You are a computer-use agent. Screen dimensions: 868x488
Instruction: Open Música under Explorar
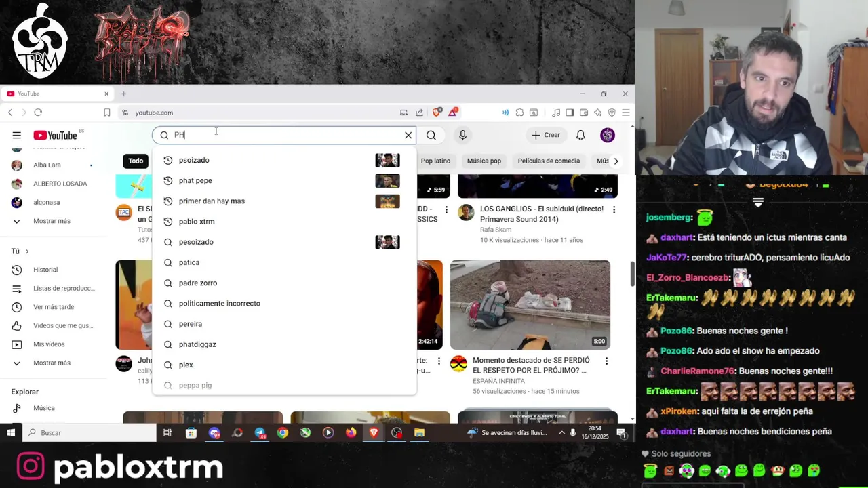tap(53, 408)
